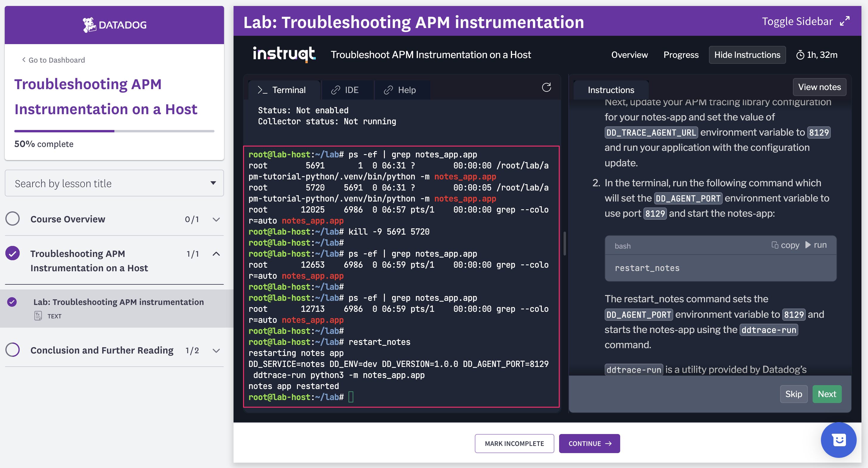Click the View notes button

click(x=819, y=87)
